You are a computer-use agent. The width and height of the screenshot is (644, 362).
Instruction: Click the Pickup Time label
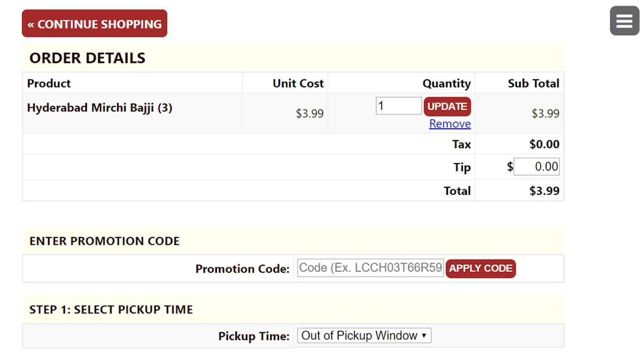click(x=254, y=336)
